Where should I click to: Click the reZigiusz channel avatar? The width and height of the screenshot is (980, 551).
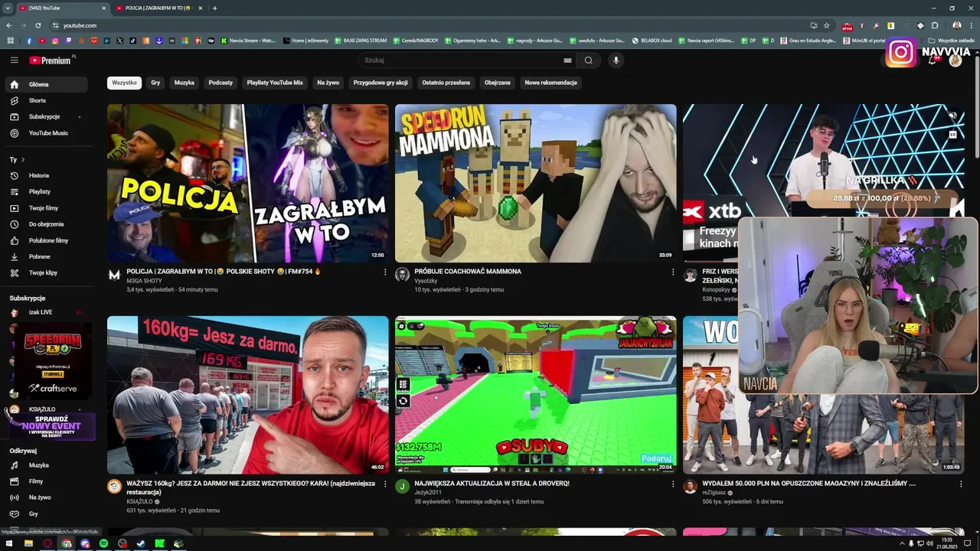click(x=690, y=487)
